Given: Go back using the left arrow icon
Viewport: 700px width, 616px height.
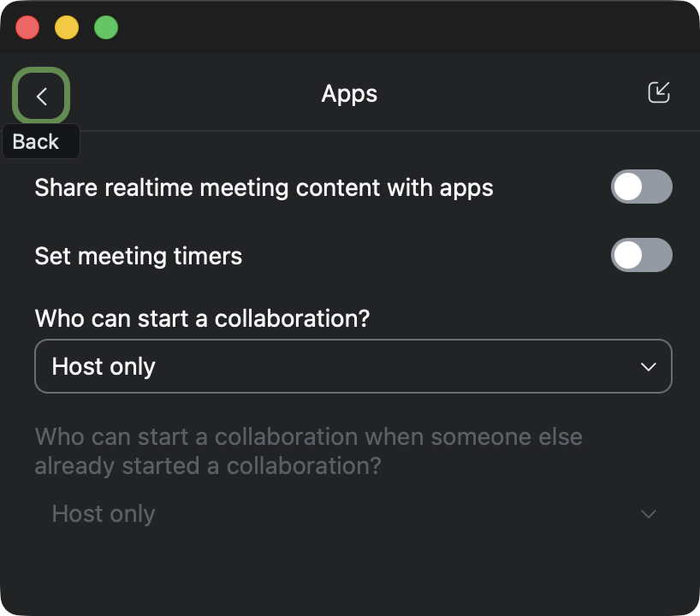Looking at the screenshot, I should (x=41, y=96).
